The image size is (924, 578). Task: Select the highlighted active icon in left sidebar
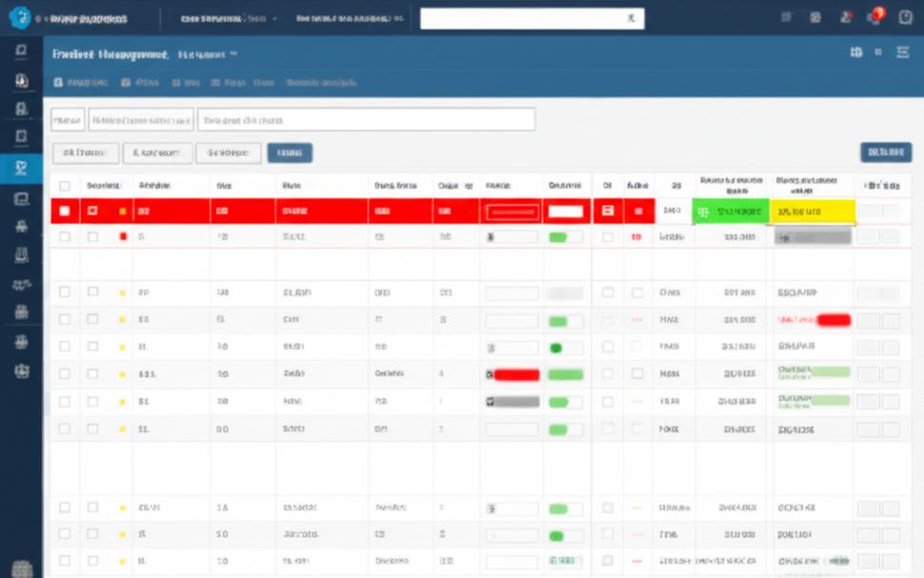pyautogui.click(x=21, y=169)
